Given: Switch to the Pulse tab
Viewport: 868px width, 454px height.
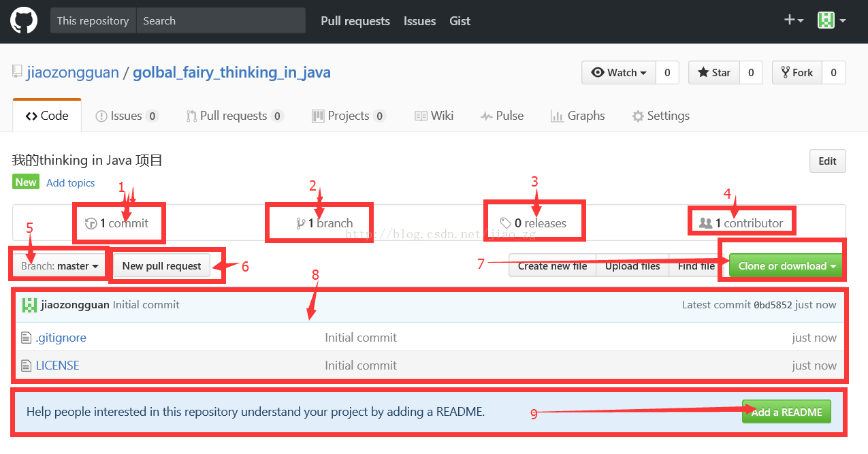Looking at the screenshot, I should (502, 116).
